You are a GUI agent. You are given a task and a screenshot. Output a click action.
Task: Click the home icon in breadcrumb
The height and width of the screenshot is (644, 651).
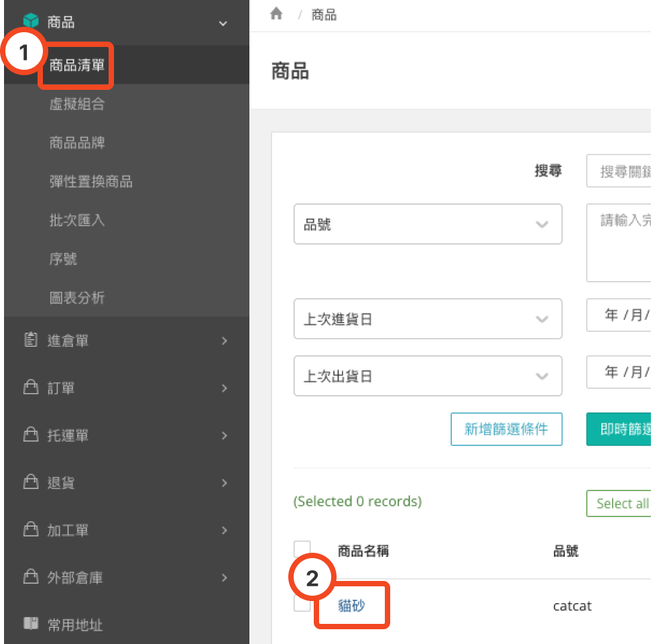pos(276,15)
